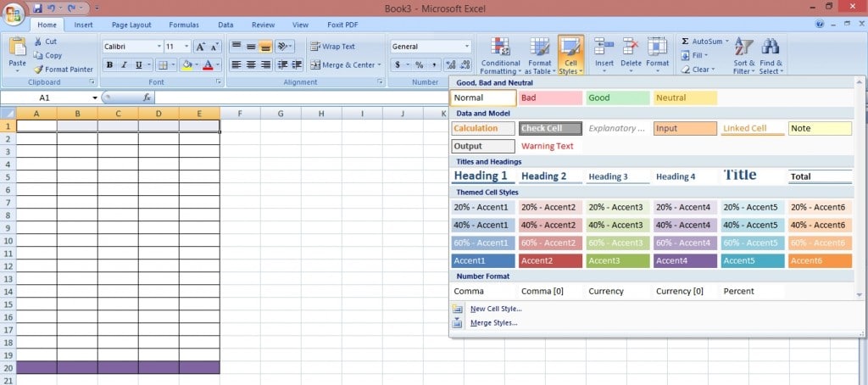Apply the Accent4 purple style

point(685,261)
